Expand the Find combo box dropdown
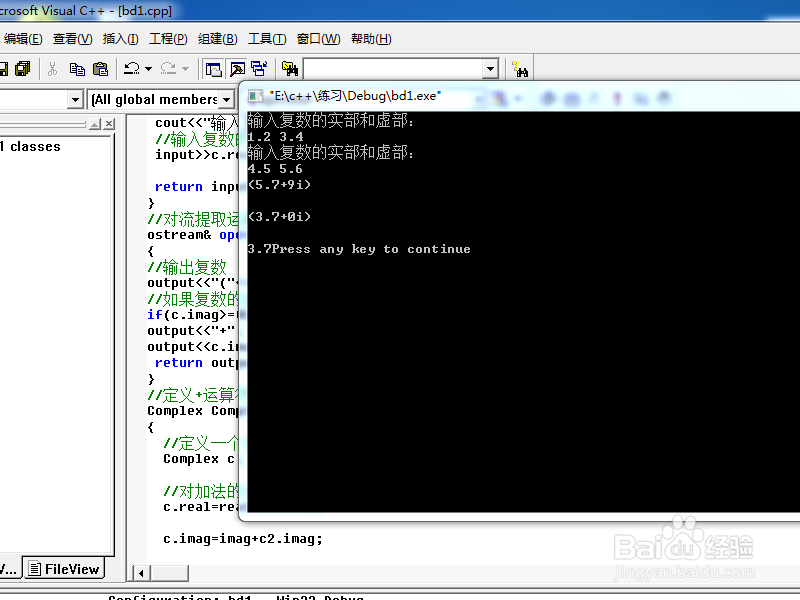This screenshot has height=600, width=800. pyautogui.click(x=490, y=68)
